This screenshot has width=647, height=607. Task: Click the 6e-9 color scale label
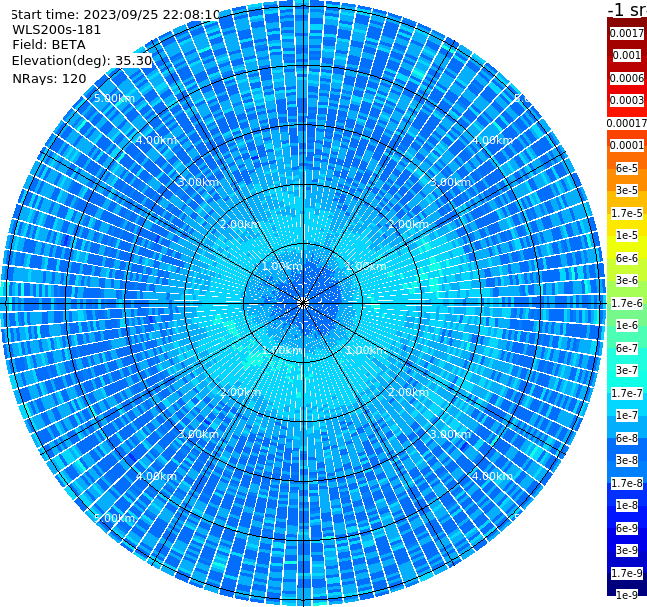tap(627, 528)
